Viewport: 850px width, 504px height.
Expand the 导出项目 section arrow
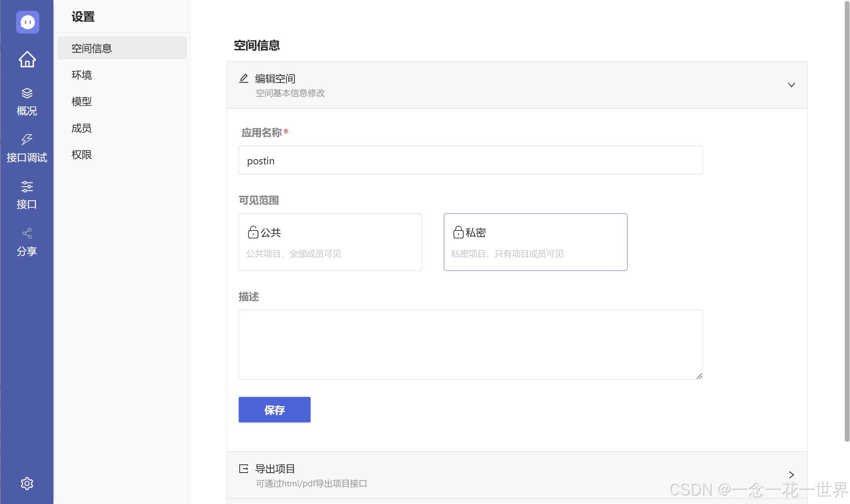click(x=791, y=475)
